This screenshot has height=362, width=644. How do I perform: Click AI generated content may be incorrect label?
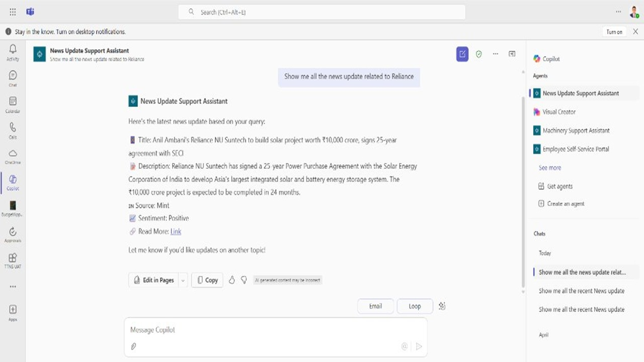287,280
